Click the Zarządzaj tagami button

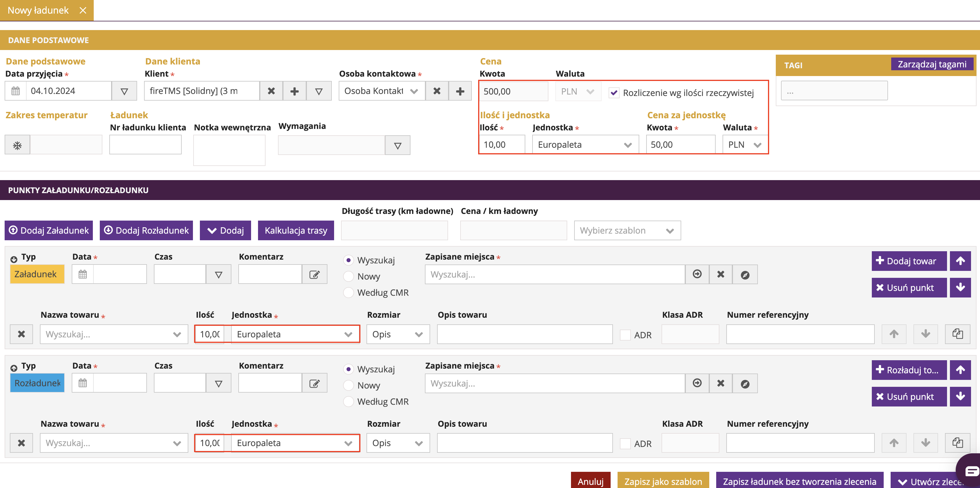click(x=931, y=64)
